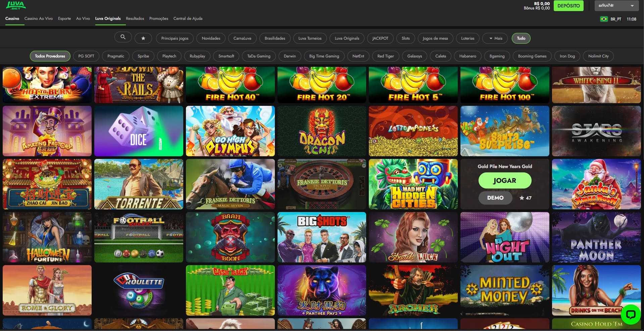The width and height of the screenshot is (644, 331).
Task: Filter by TaDa Gaming provider
Action: pos(259,56)
